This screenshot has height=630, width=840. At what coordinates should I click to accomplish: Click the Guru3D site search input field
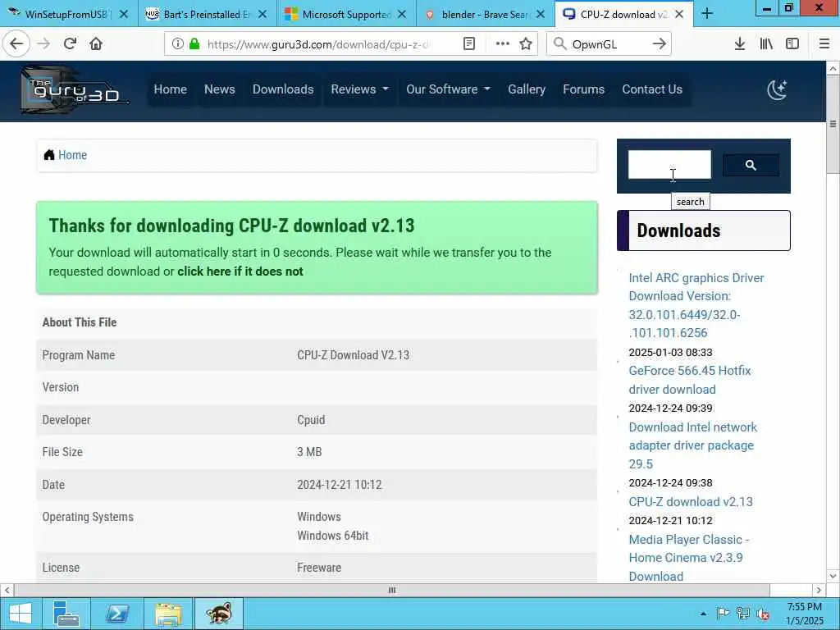point(669,164)
